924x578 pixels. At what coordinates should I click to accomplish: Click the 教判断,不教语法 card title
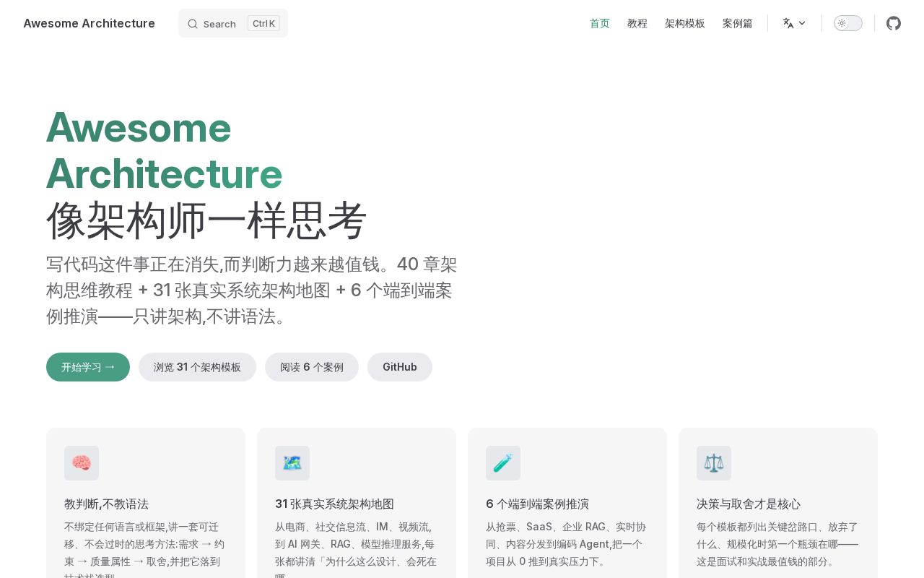click(x=106, y=504)
